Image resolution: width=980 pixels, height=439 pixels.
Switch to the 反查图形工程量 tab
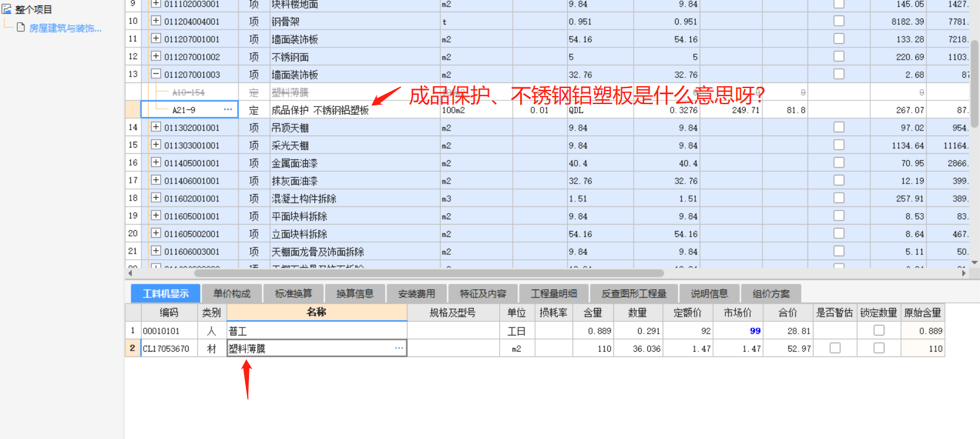tap(634, 294)
